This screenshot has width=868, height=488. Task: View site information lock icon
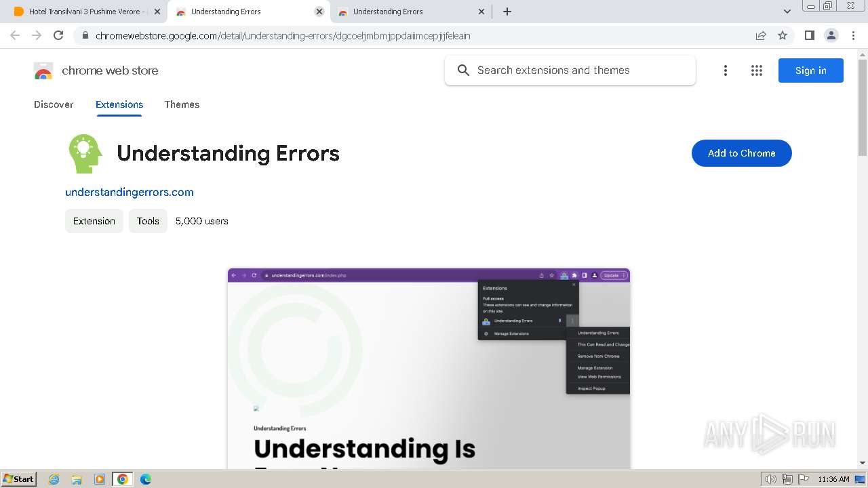pyautogui.click(x=85, y=35)
